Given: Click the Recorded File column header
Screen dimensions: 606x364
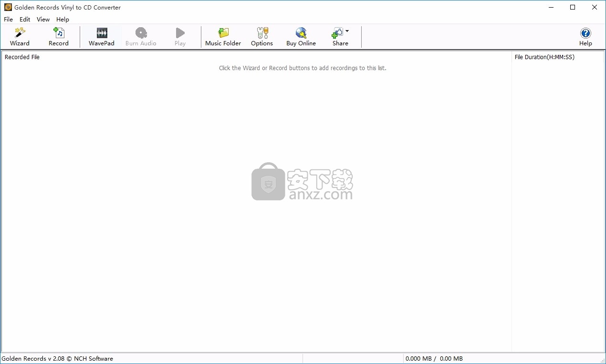Looking at the screenshot, I should click(256, 57).
